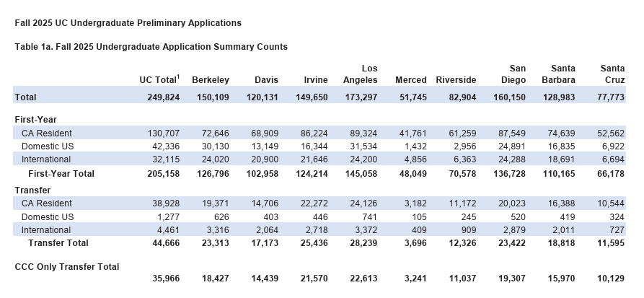
Task: Click the CCC Only Transfer Total label
Action: coord(67,266)
